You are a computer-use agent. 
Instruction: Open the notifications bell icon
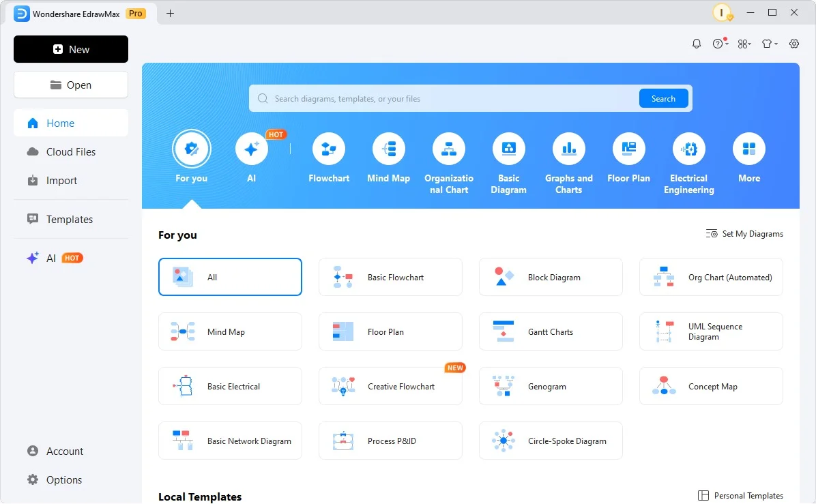(697, 44)
